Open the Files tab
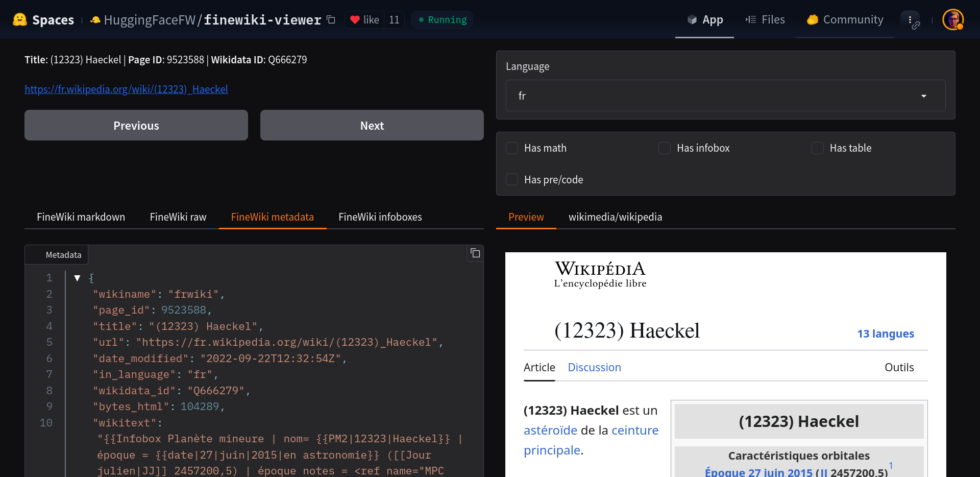Viewport: 980px width, 477px height. pos(765,20)
